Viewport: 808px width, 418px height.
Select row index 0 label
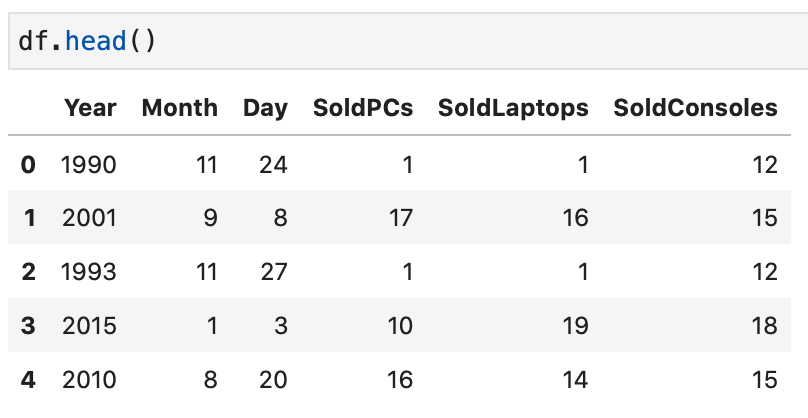click(x=28, y=164)
